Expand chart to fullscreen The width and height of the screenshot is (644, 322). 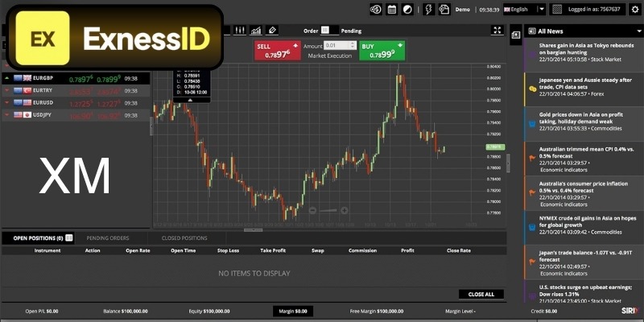tap(497, 31)
